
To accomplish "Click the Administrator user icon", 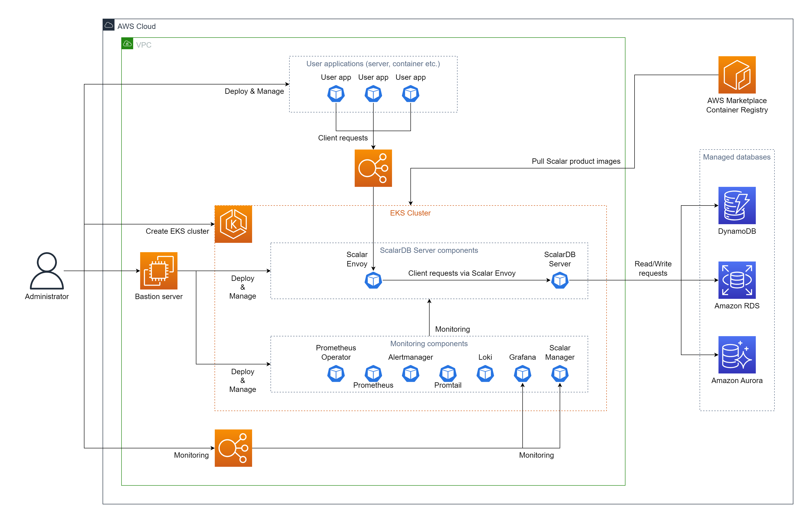I will 46,271.
